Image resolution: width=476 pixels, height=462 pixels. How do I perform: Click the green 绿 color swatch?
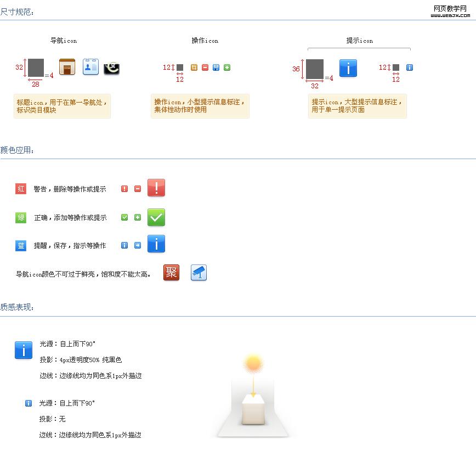[21, 218]
